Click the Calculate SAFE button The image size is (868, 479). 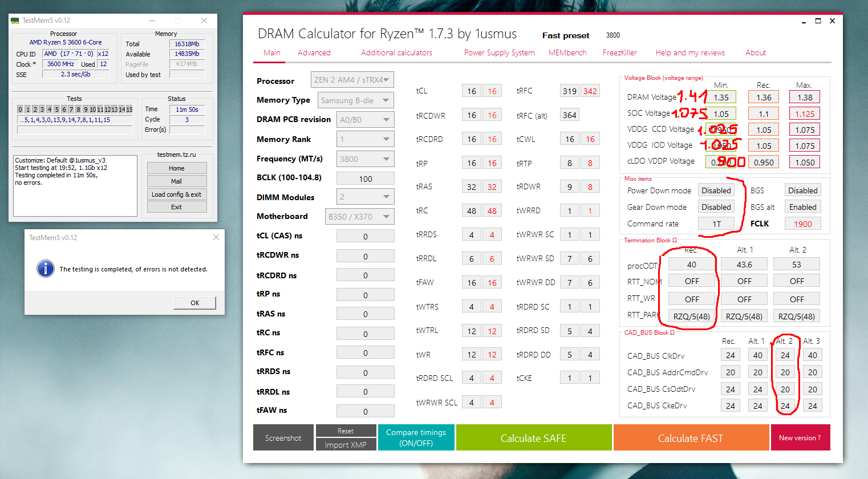pos(533,437)
